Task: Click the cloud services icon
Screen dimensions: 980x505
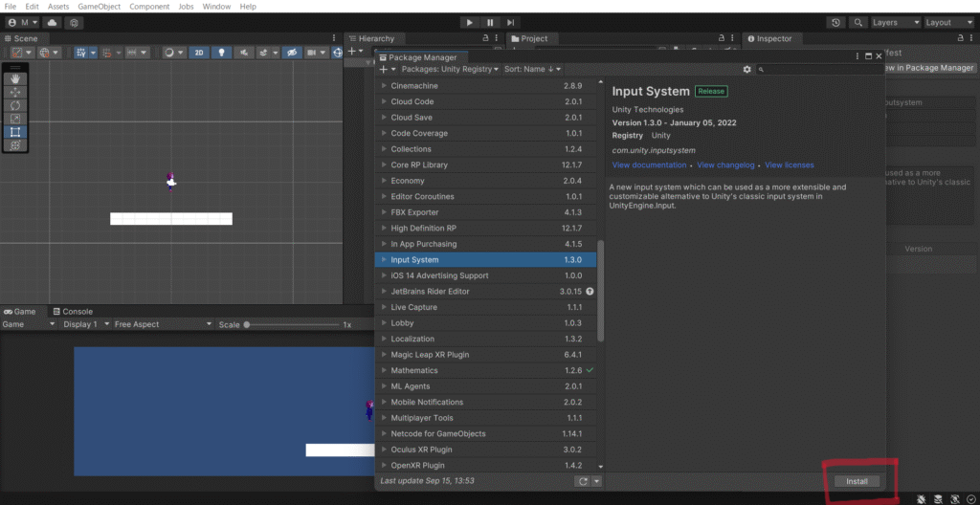Action: tap(52, 22)
